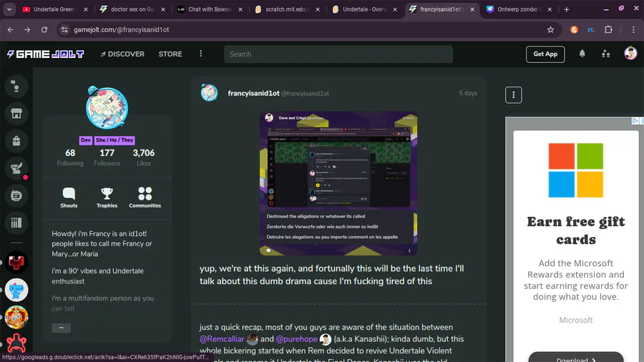Open the post's 5 days timestamp
The image size is (644, 362).
tap(468, 93)
